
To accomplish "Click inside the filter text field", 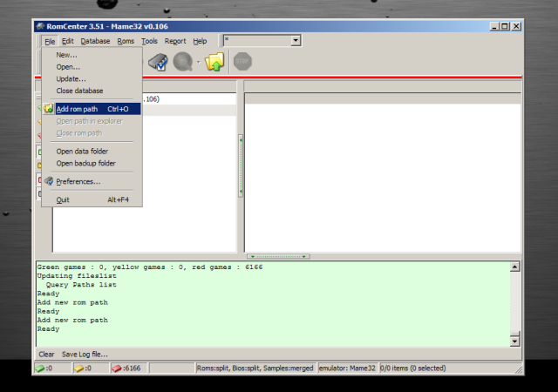I will coord(257,40).
